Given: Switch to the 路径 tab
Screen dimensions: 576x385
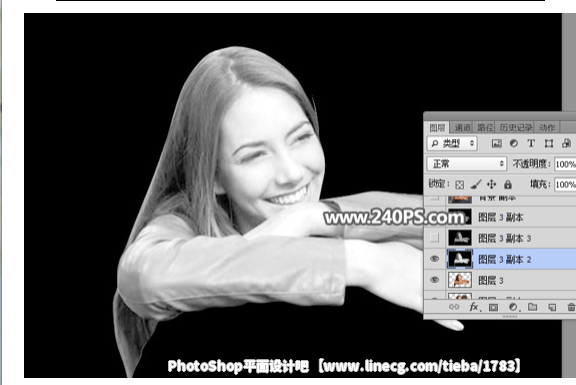Looking at the screenshot, I should [x=485, y=127].
